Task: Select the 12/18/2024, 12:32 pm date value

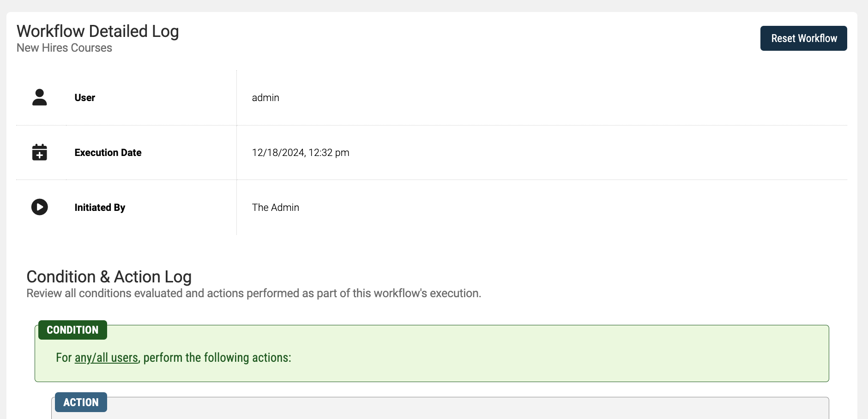Action: (x=301, y=153)
